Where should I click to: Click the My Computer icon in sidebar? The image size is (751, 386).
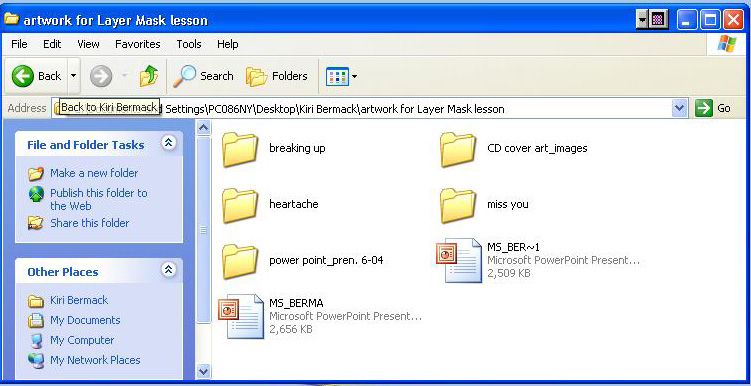coord(36,341)
